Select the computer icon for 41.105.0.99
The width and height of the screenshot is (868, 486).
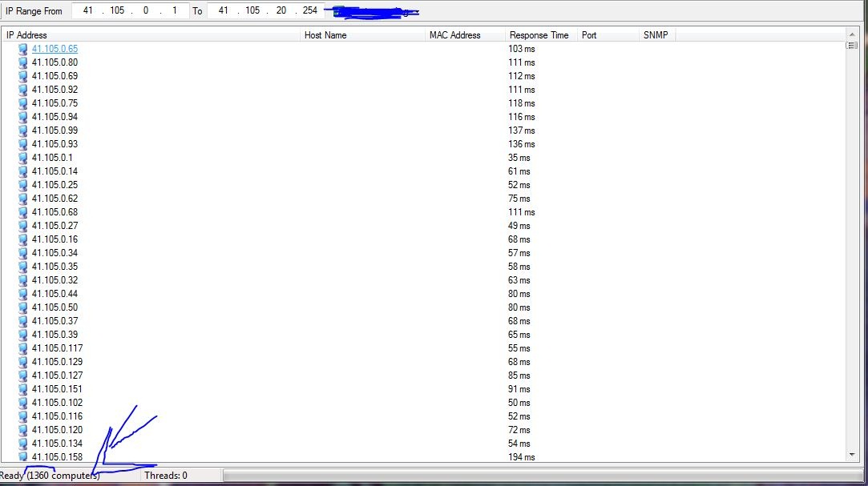coord(23,131)
